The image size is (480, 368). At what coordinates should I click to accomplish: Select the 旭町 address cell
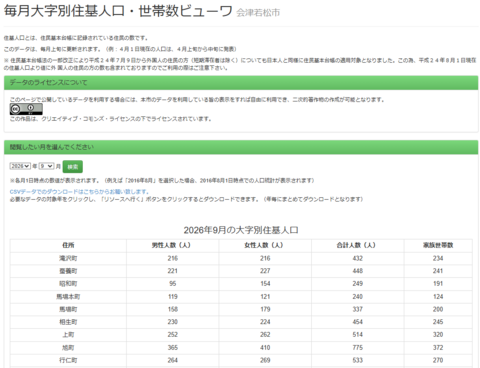(x=68, y=348)
